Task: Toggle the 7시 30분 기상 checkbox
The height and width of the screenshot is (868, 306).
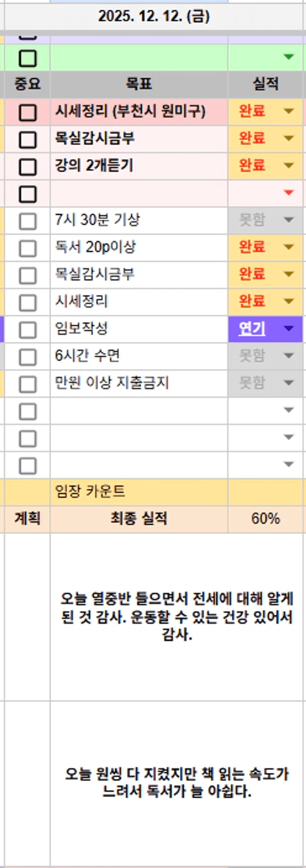Action: (x=27, y=221)
